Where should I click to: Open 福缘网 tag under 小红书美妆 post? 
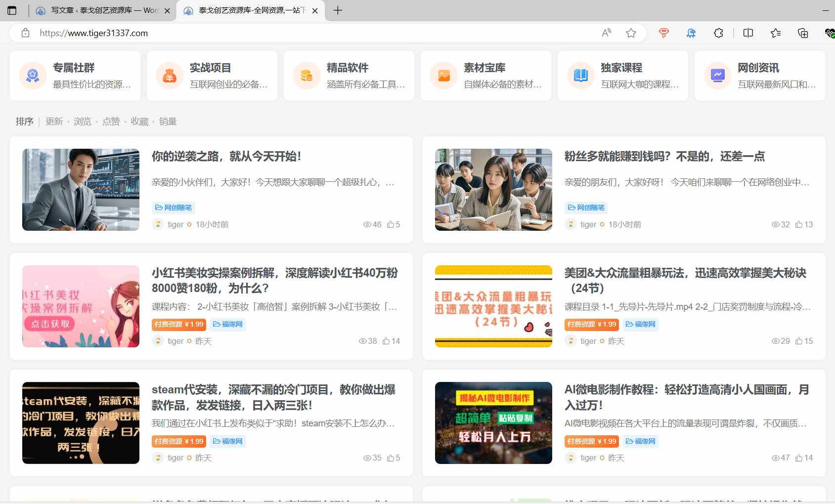click(227, 324)
